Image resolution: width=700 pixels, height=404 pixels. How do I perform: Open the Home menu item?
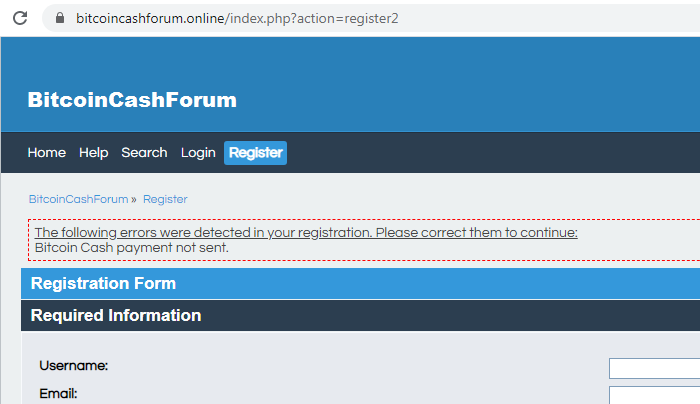(46, 153)
